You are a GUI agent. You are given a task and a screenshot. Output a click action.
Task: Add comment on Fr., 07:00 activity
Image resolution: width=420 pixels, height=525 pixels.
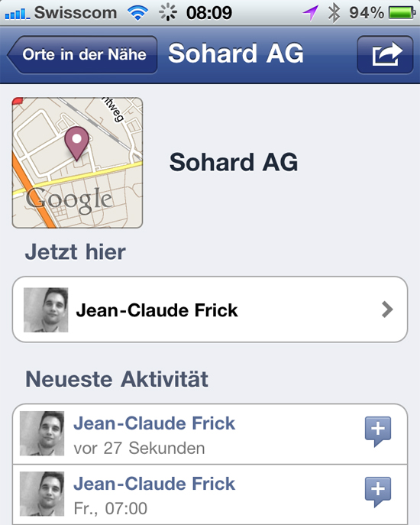coord(378,492)
